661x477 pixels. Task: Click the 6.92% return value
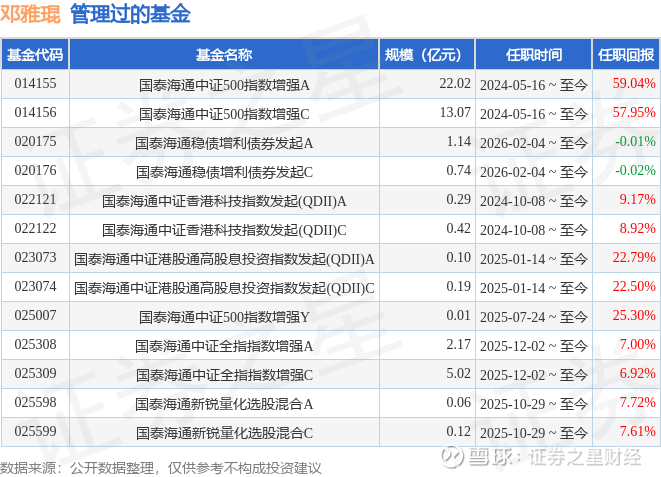click(637, 373)
